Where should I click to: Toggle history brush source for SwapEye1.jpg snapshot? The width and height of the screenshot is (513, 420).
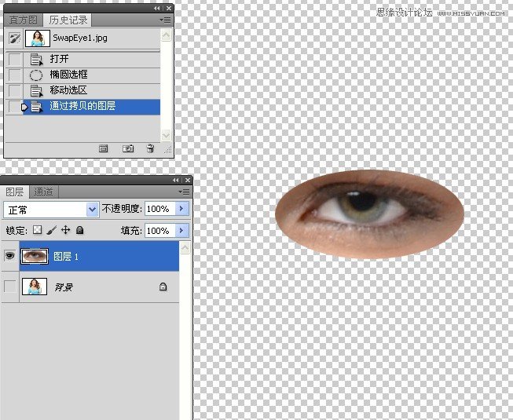(15, 38)
